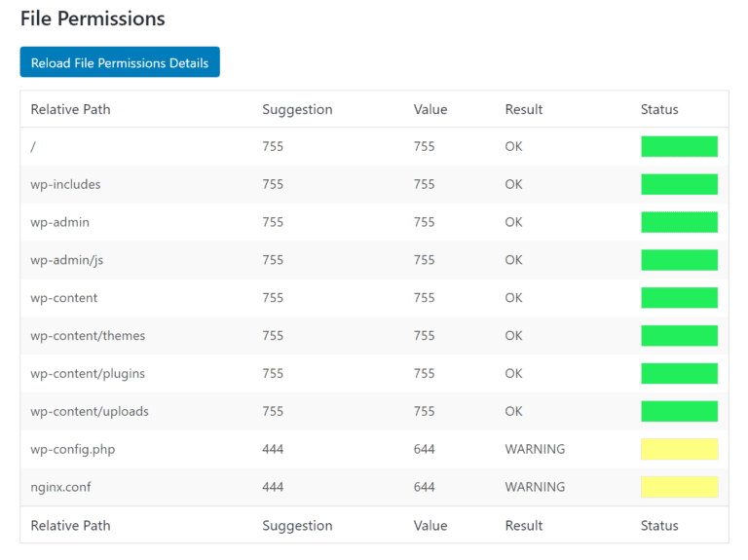Click WARNING result for nginx.conf
Screen dimensions: 748x560
[x=535, y=487]
